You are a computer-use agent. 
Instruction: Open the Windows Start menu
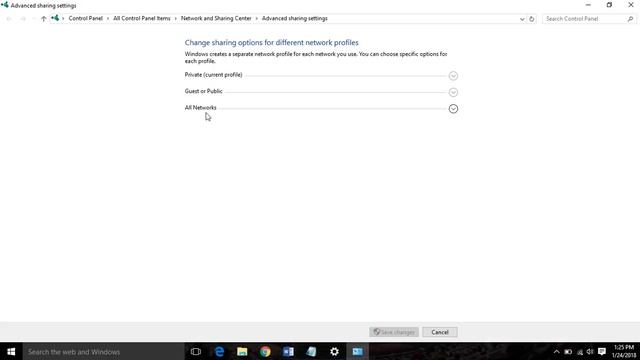[x=11, y=351]
